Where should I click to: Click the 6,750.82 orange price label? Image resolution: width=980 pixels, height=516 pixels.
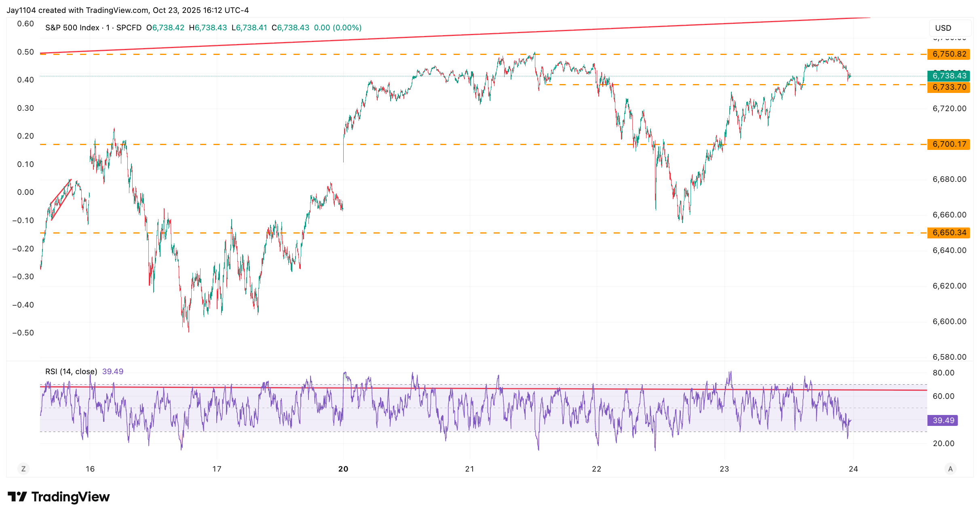[948, 54]
